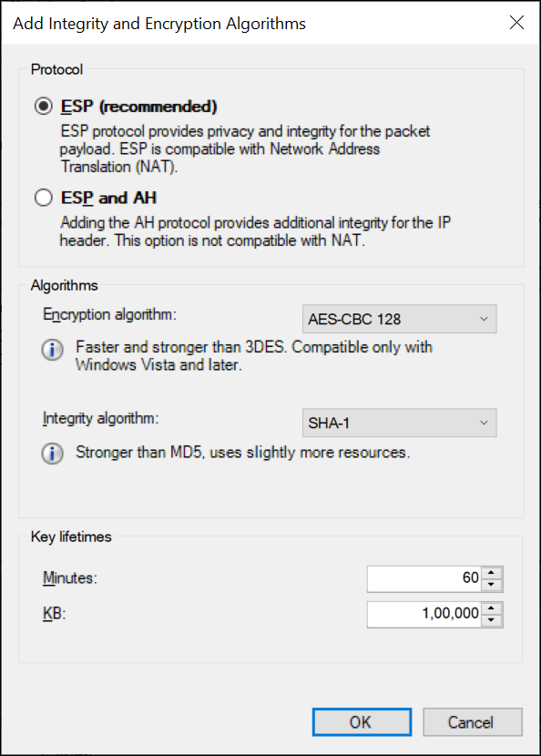
Task: Click the chevron arrow of AES-CBC 128 combo box
Action: tap(484, 319)
